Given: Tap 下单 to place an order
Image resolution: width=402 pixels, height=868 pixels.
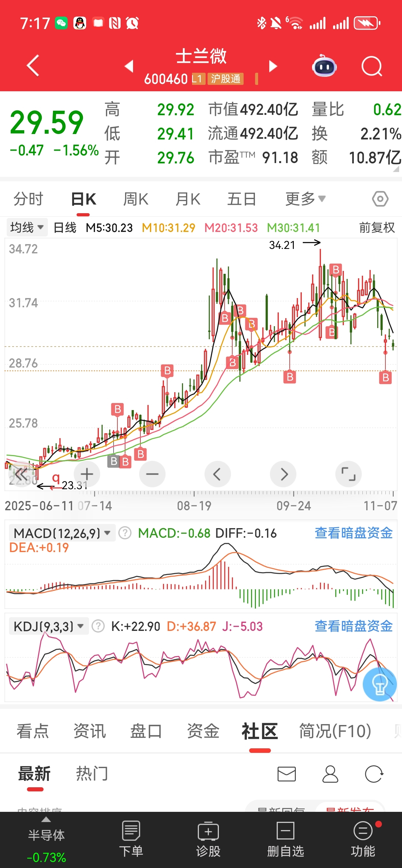Looking at the screenshot, I should coord(131,839).
